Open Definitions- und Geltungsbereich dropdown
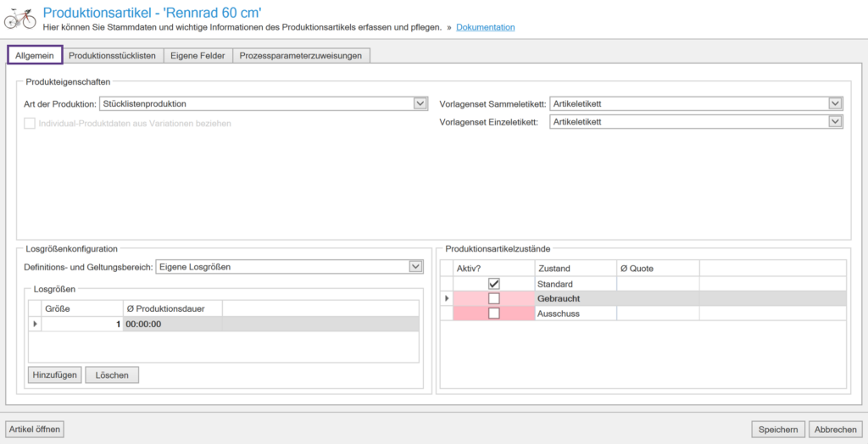 click(x=415, y=267)
